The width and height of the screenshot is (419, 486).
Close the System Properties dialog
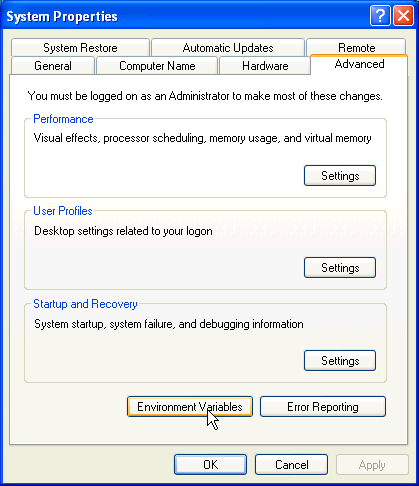coord(403,15)
